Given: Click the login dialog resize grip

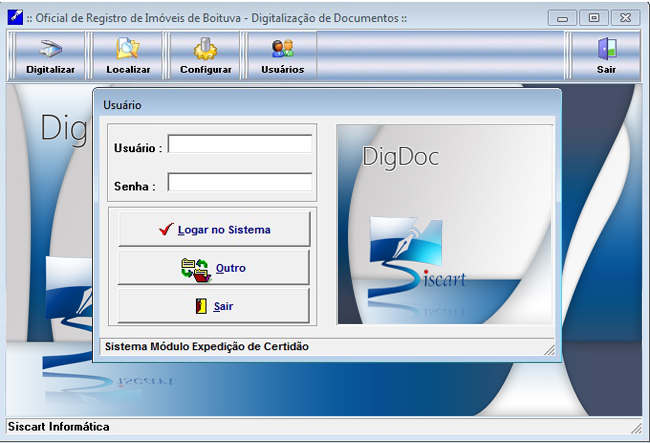Looking at the screenshot, I should pyautogui.click(x=550, y=350).
